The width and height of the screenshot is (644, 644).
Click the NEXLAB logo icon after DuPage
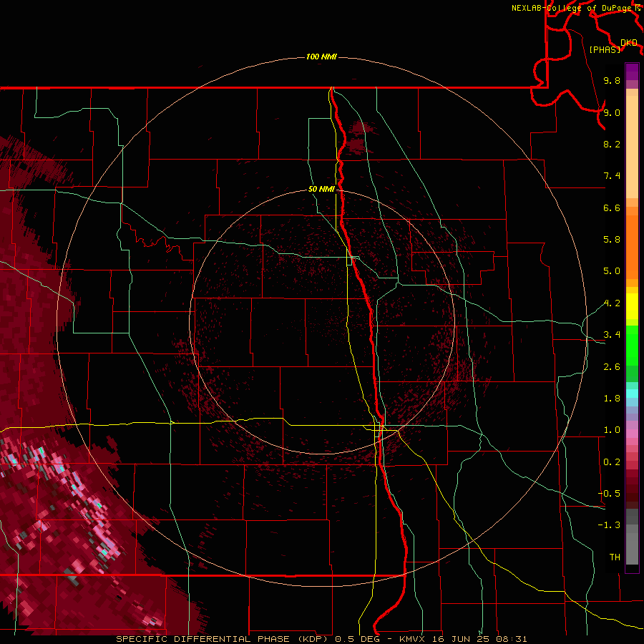[x=638, y=7]
